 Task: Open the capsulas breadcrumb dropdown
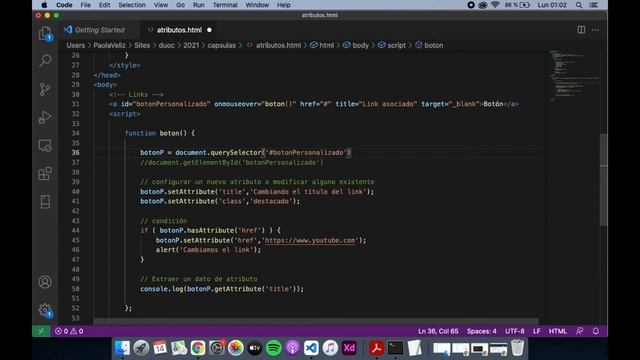(222, 45)
